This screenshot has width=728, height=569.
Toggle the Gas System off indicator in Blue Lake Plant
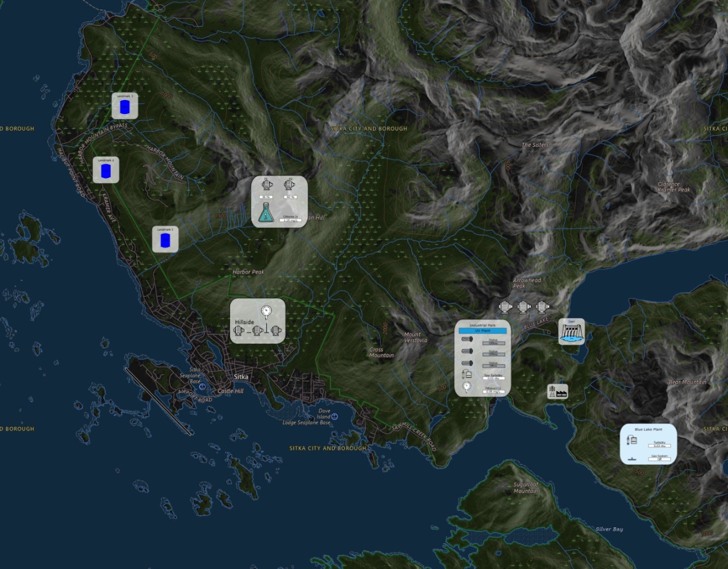[x=660, y=459]
